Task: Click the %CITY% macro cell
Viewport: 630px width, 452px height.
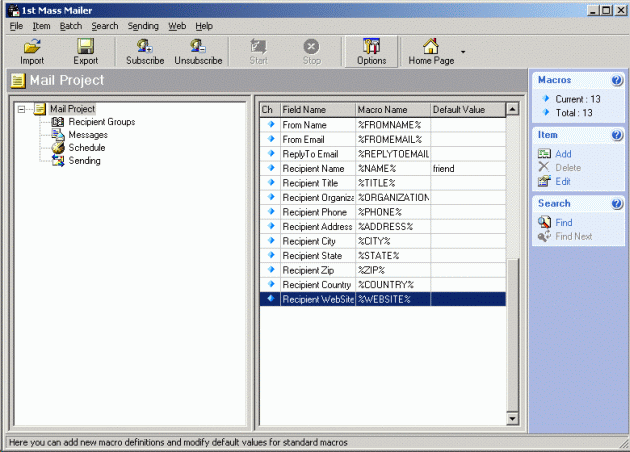Action: tap(393, 241)
